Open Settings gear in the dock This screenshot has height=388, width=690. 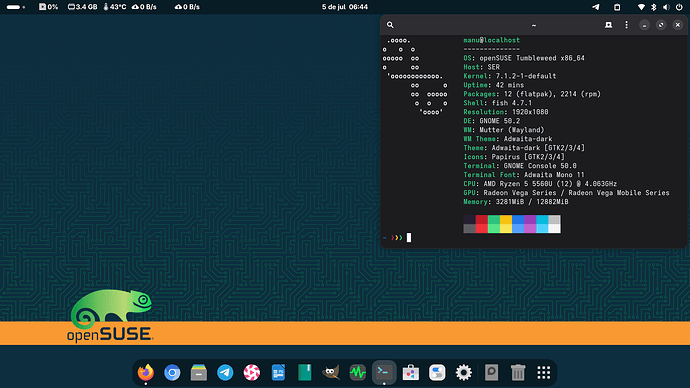coord(463,373)
